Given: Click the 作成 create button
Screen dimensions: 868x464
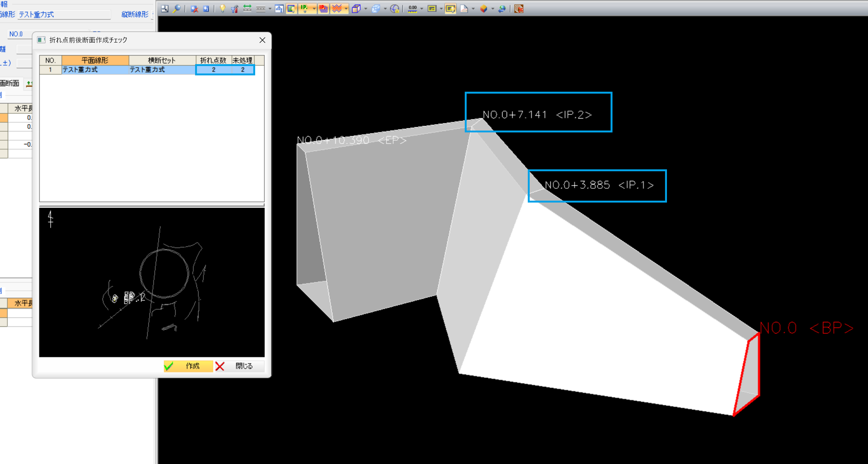Looking at the screenshot, I should pos(188,366).
